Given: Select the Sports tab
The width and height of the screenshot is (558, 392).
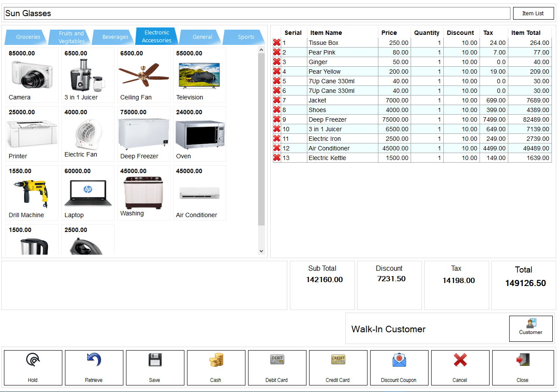Looking at the screenshot, I should tap(246, 37).
